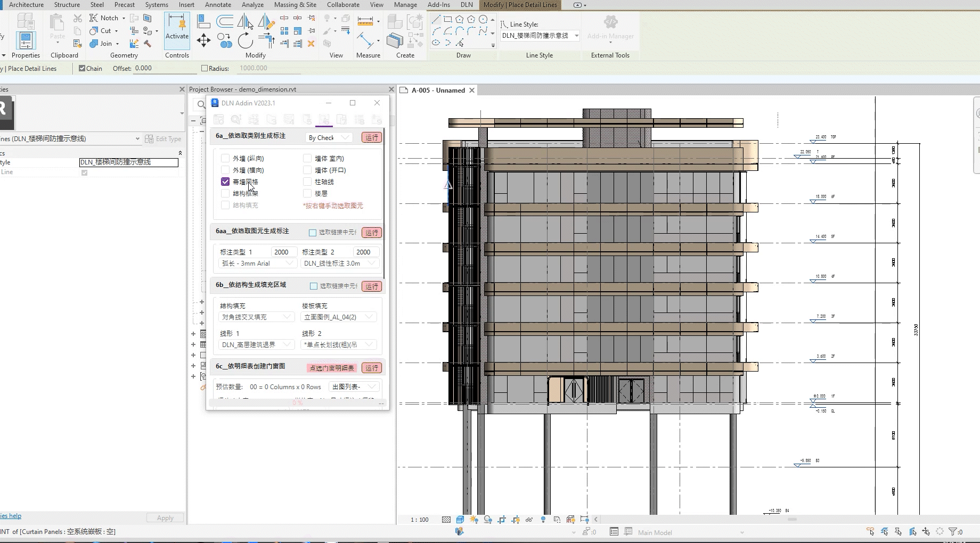Click Temporary Hide/Isolate glasses icon

click(529, 520)
